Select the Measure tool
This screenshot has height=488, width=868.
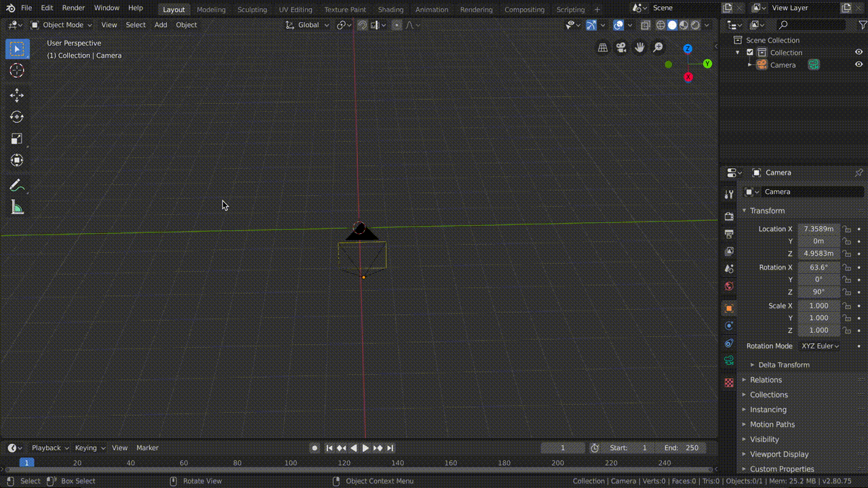coord(17,207)
